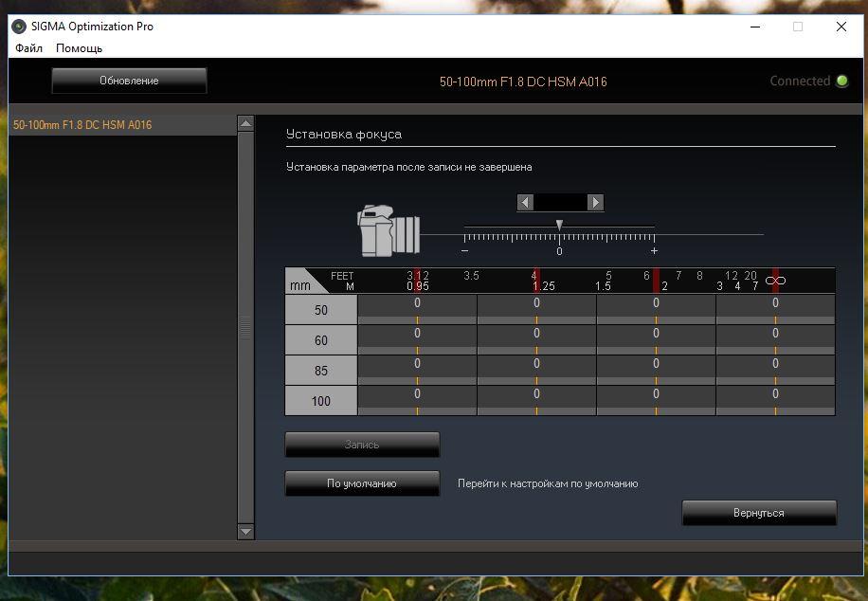Screen dimensions: 868x601
Task: Select the 100 mm cell at 2 m
Action: click(656, 400)
